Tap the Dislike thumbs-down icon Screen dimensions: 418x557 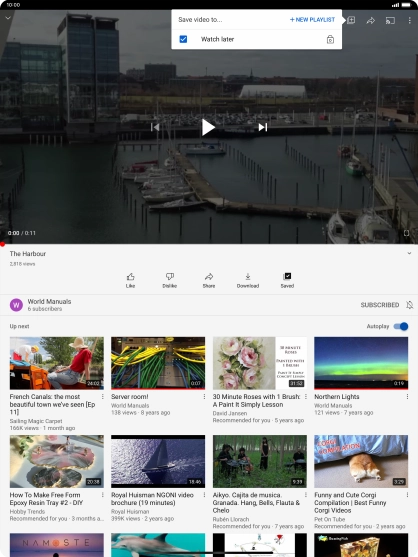pos(170,276)
